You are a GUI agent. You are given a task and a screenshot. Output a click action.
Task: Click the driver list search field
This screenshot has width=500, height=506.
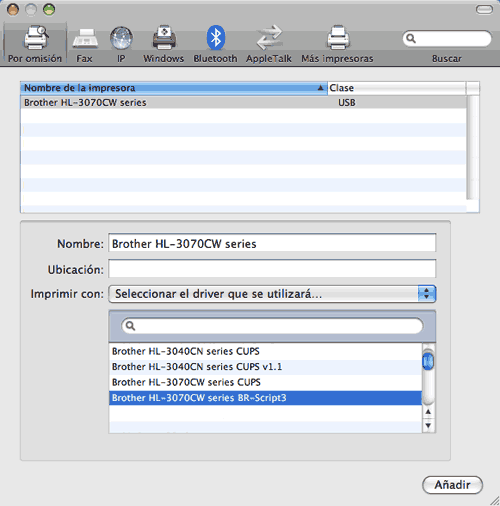point(272,326)
